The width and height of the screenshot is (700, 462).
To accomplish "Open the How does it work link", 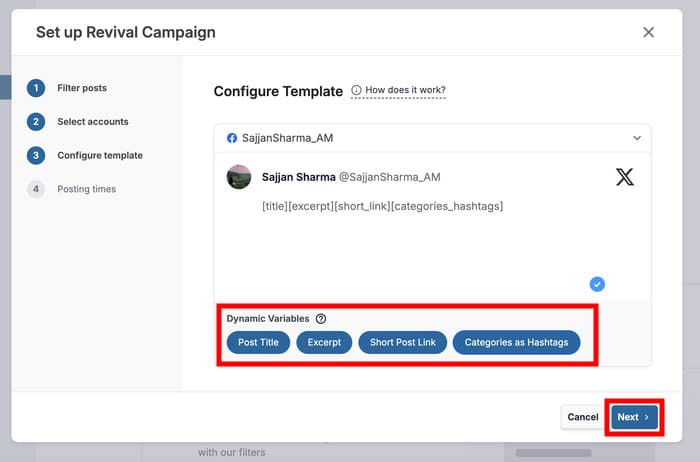I will 405,91.
